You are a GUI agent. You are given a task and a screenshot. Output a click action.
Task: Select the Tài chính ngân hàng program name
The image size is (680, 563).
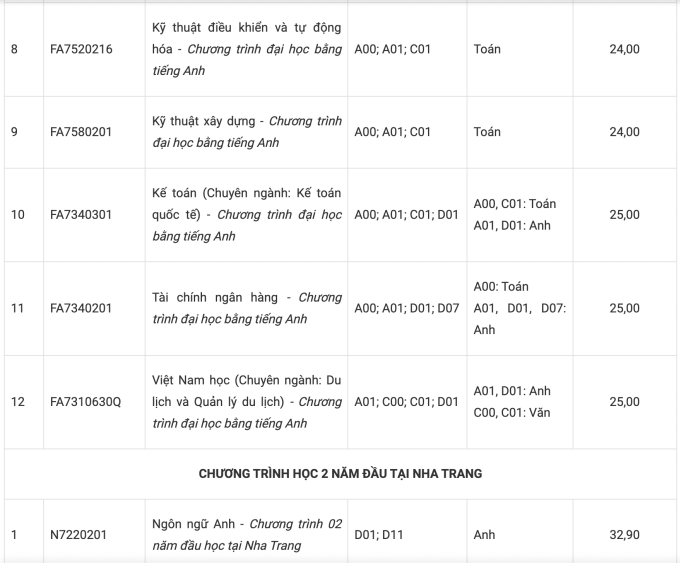click(247, 308)
